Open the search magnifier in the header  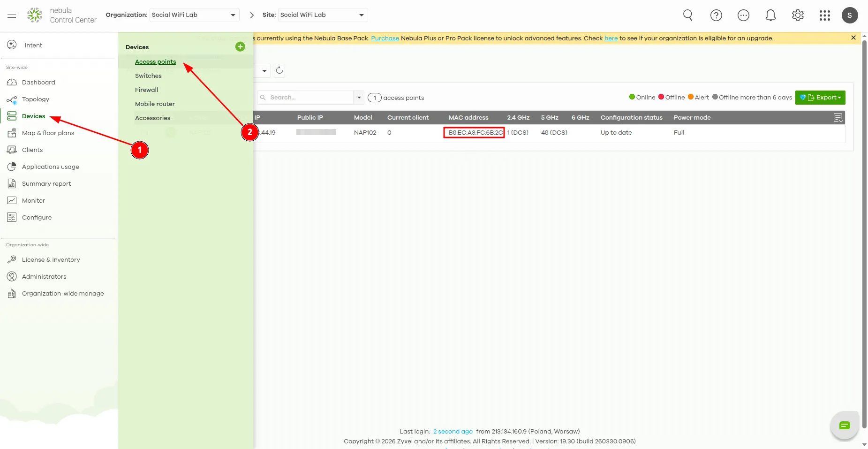688,15
